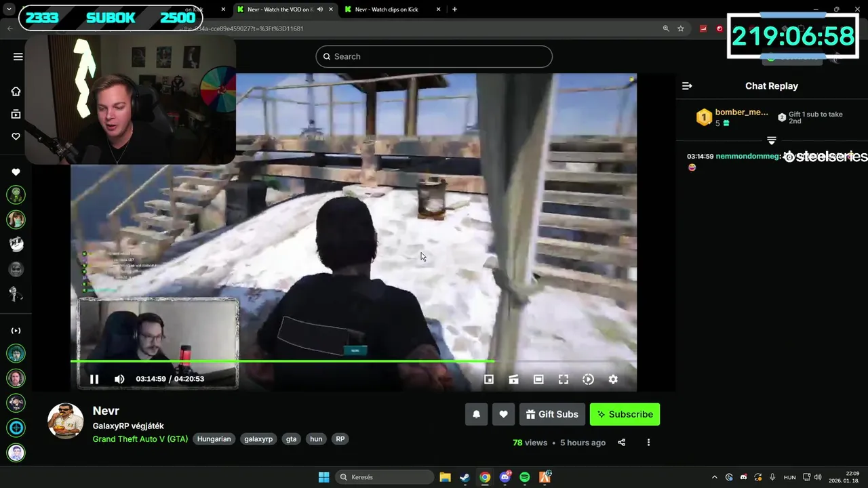Open the Kick hamburger sidebar menu
This screenshot has height=488, width=868.
point(18,56)
